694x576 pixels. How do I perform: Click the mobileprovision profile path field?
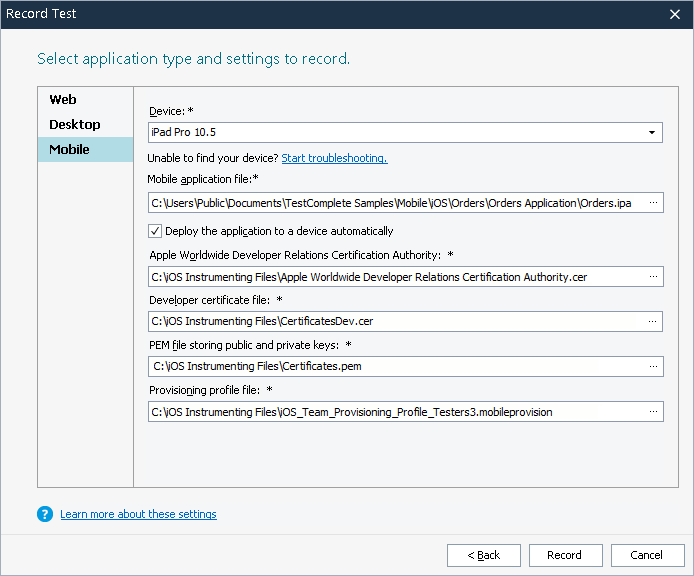coord(392,411)
